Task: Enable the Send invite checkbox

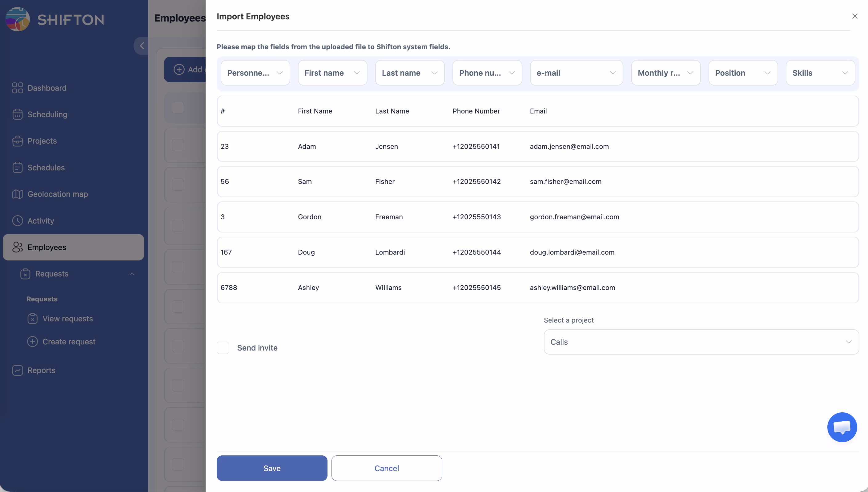Action: click(223, 348)
